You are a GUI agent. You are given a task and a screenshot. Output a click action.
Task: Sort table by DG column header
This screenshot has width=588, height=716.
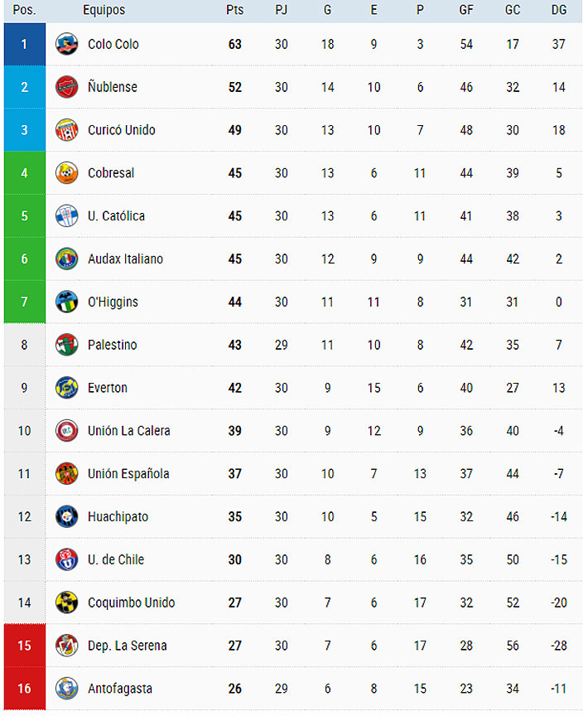pyautogui.click(x=559, y=10)
